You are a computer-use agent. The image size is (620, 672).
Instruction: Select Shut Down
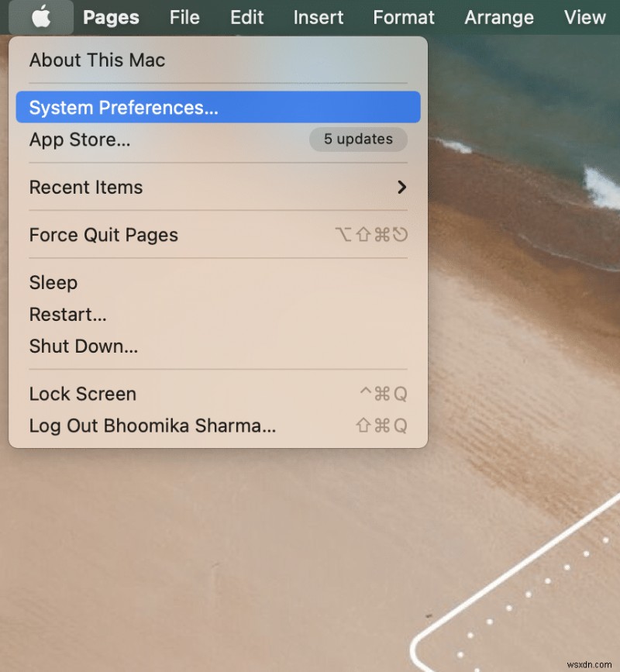[x=83, y=346]
